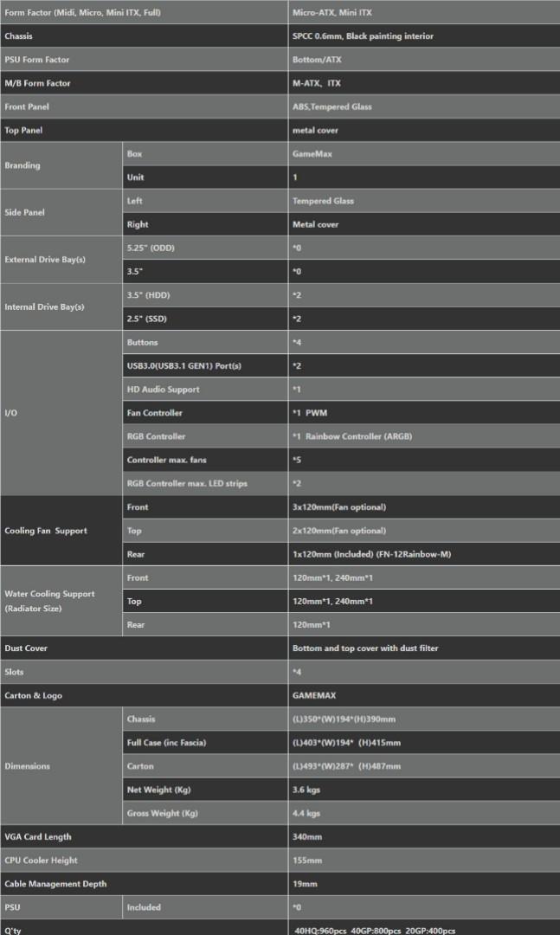
Task: Select the 'ABS,Tempered Glass' front panel value
Action: tap(331, 106)
